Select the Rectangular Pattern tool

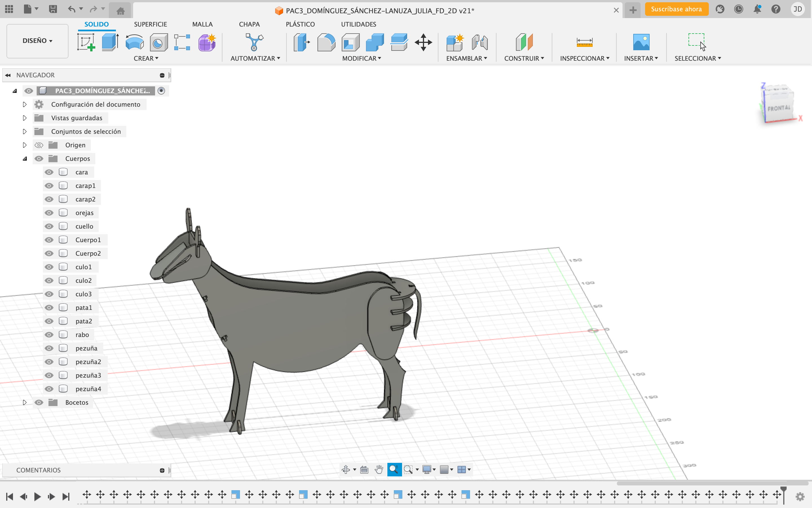pyautogui.click(x=182, y=42)
